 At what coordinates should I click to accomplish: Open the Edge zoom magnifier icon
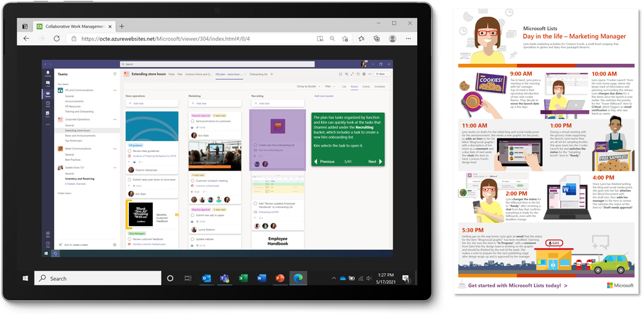332,39
